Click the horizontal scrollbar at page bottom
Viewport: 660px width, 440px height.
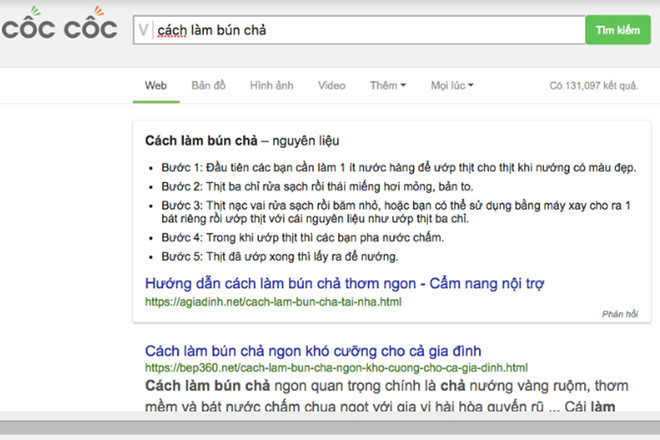(x=330, y=425)
